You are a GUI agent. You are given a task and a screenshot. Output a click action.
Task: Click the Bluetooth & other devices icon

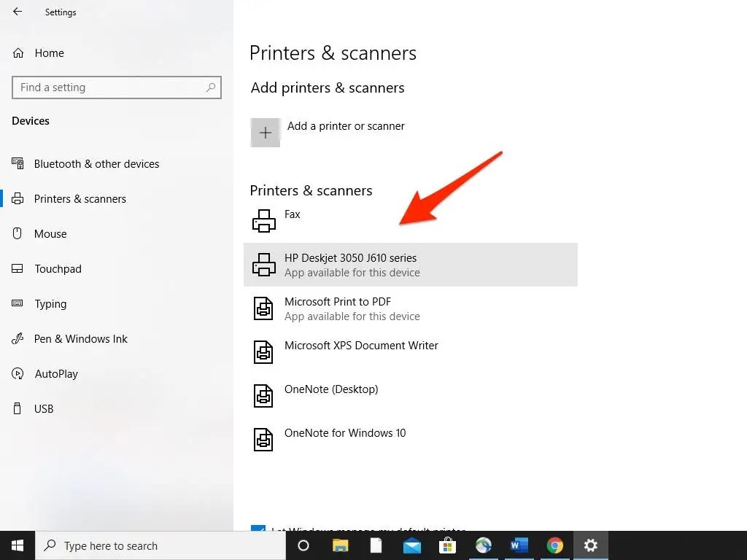point(18,163)
